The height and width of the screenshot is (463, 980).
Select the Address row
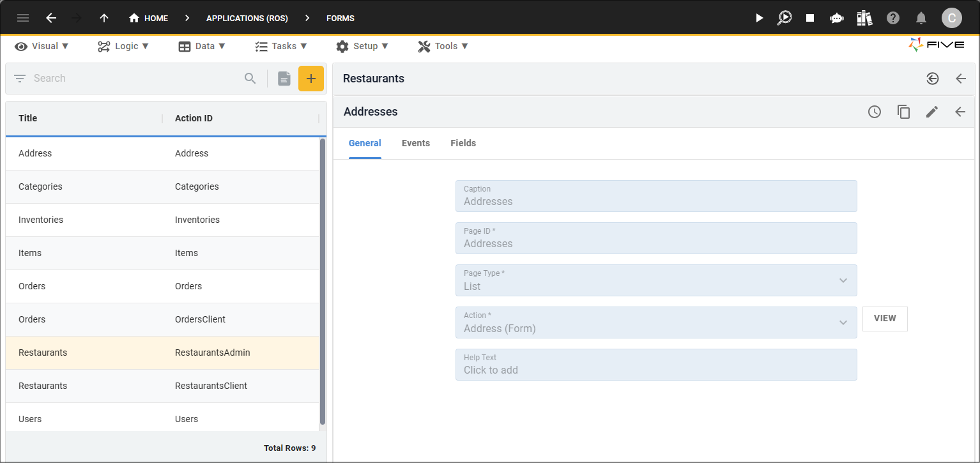(162, 153)
